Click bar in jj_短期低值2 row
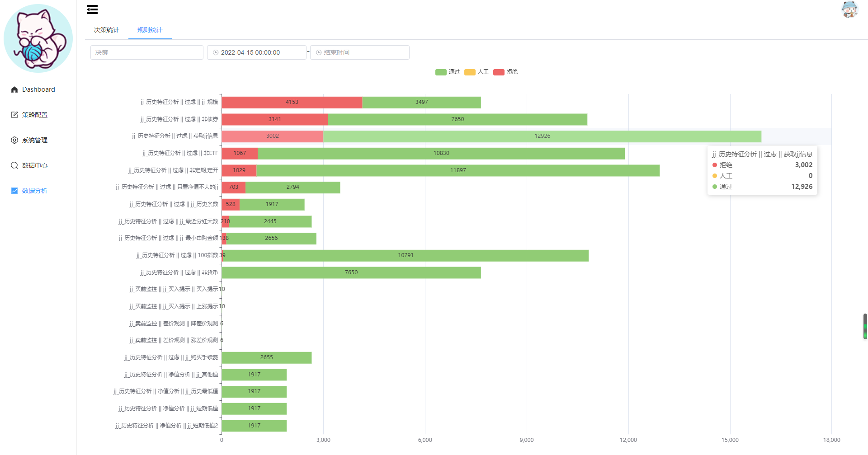 pos(254,426)
